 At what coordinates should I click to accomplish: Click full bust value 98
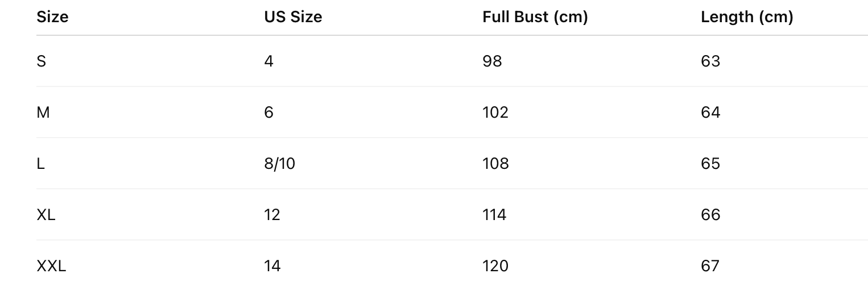493,61
